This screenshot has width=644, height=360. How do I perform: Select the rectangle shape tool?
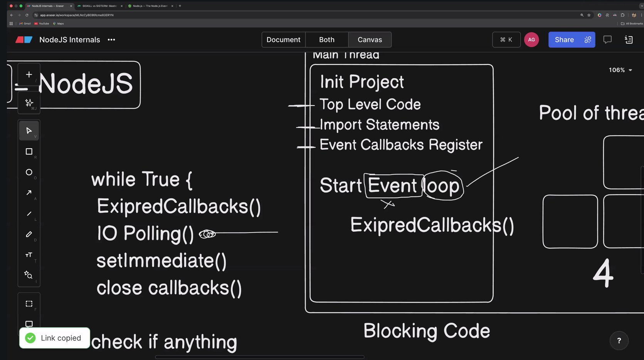29,152
